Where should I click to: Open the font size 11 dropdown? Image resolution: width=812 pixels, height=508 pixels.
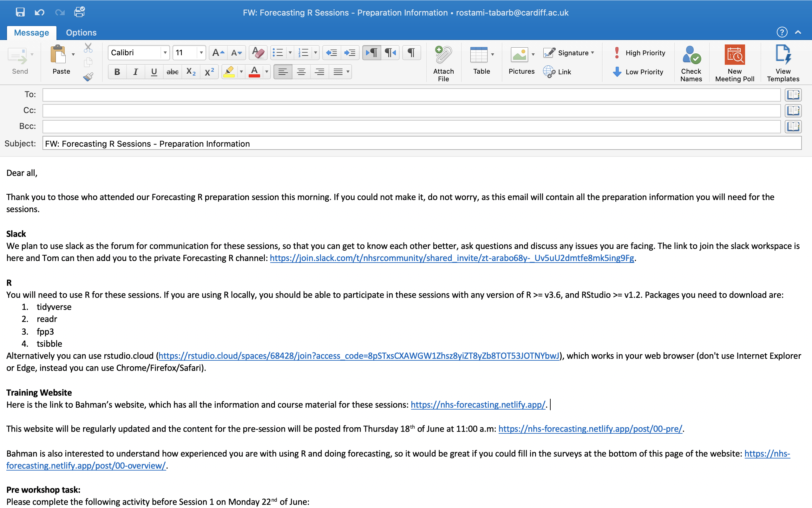point(201,53)
